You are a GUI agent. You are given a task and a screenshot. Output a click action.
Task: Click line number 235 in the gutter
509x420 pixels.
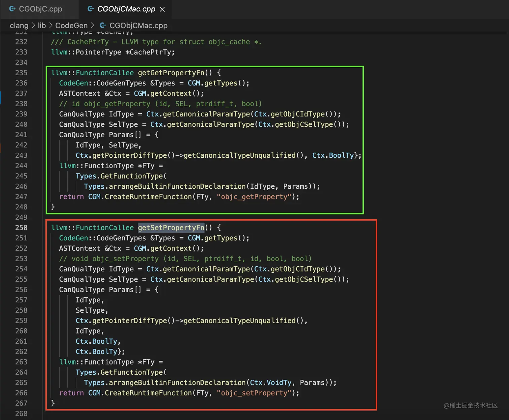pyautogui.click(x=21, y=73)
